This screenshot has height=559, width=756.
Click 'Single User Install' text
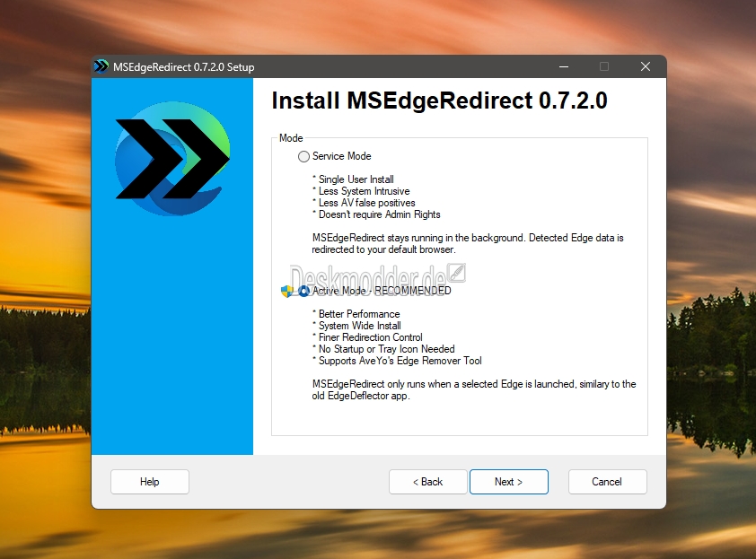[x=356, y=179]
